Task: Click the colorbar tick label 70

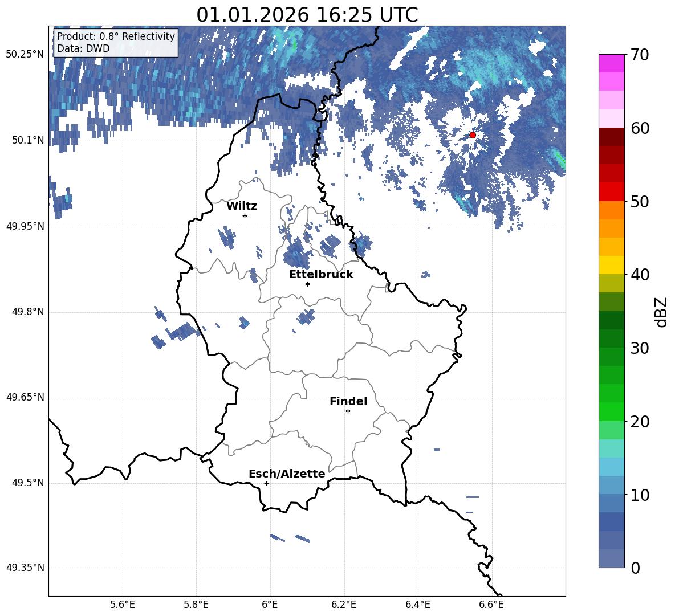Action: click(640, 55)
